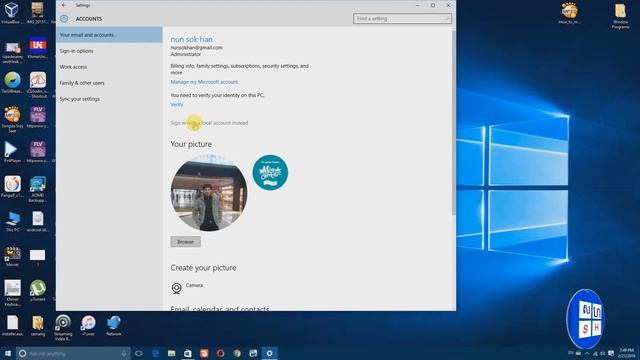
Task: Click the Cortana microphone icon
Action: (x=124, y=353)
